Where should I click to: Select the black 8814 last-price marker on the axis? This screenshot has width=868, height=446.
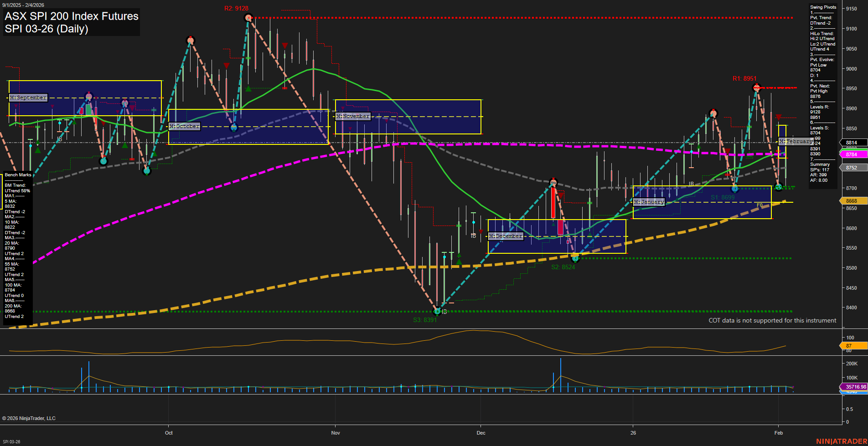852,142
